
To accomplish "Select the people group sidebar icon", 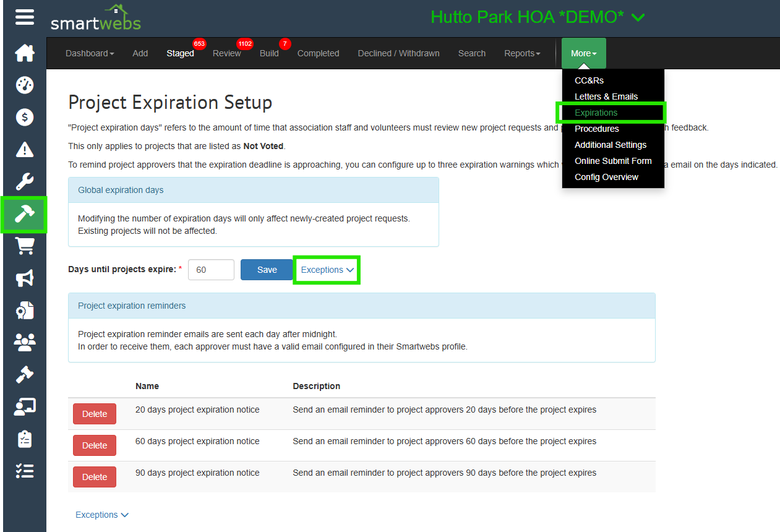I will click(25, 342).
